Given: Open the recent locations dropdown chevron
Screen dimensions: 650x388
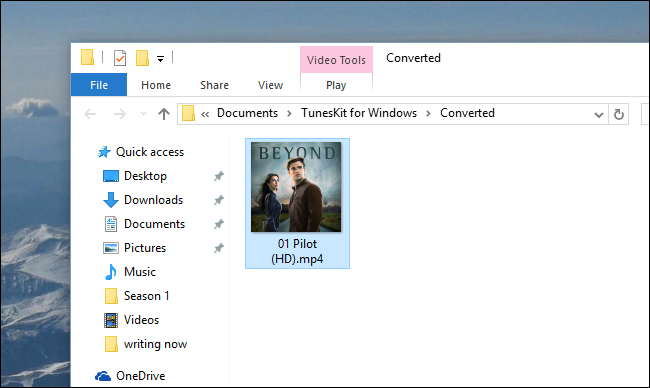Looking at the screenshot, I should pyautogui.click(x=143, y=113).
